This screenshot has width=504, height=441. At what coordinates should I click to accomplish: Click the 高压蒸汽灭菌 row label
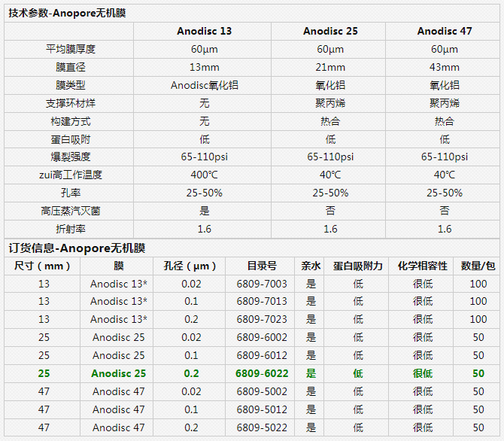pos(71,211)
